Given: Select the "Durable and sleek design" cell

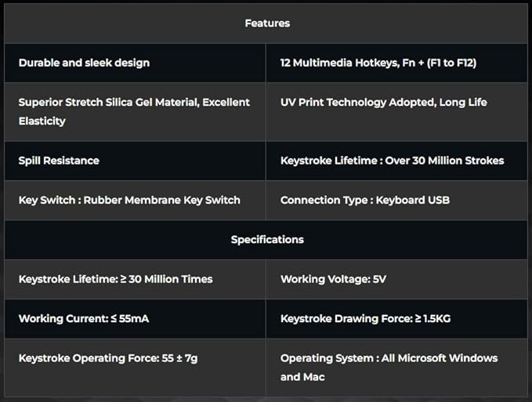Looking at the screenshot, I should point(84,63).
